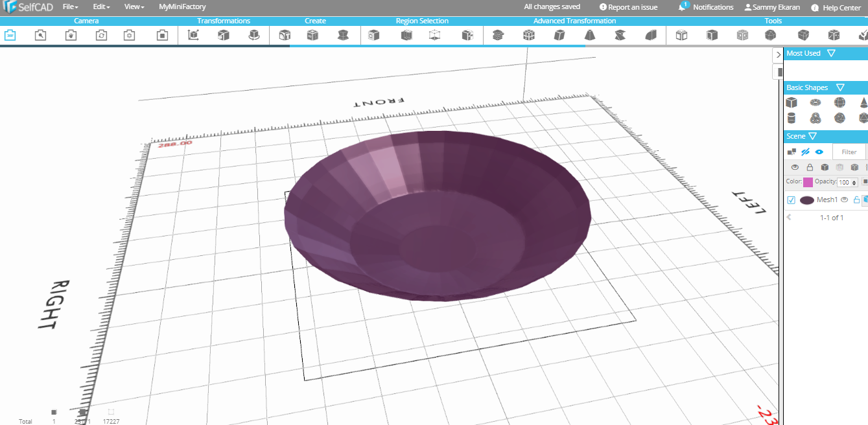The height and width of the screenshot is (425, 868).
Task: Select the taper tool under Advanced Transformation
Action: 589,36
